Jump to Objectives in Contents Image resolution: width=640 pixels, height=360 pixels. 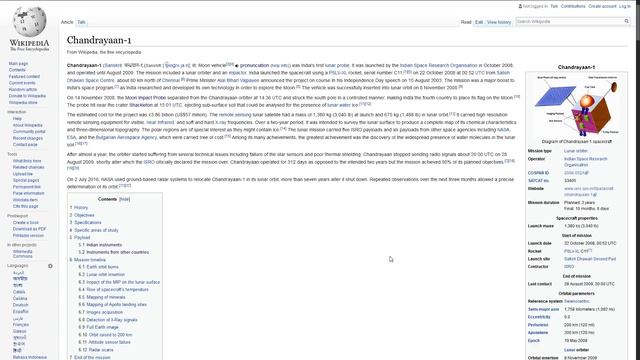point(84,215)
